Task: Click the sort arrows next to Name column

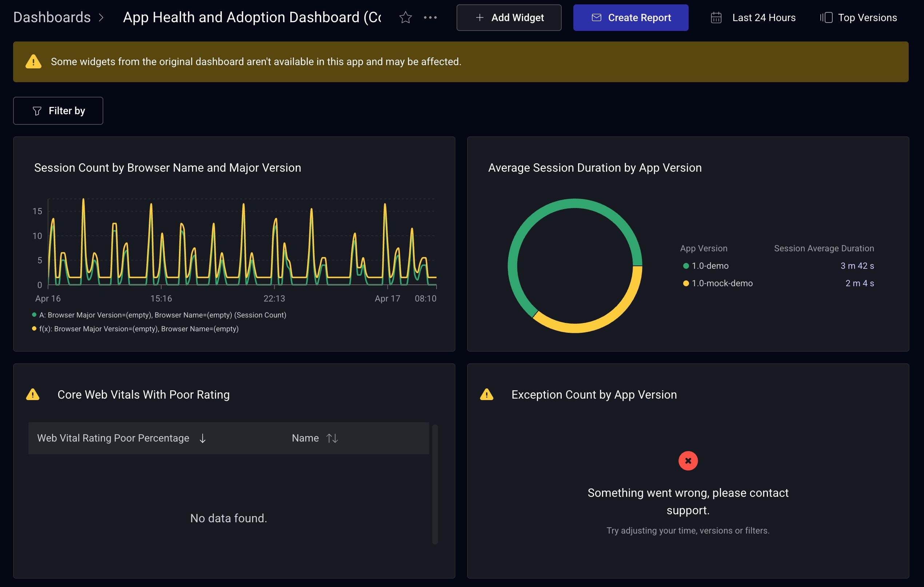Action: [x=331, y=438]
